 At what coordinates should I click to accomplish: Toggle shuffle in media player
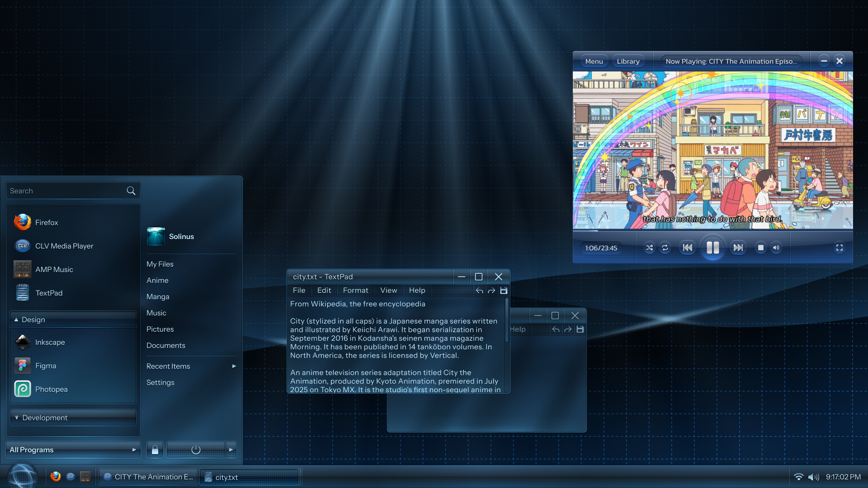click(650, 248)
